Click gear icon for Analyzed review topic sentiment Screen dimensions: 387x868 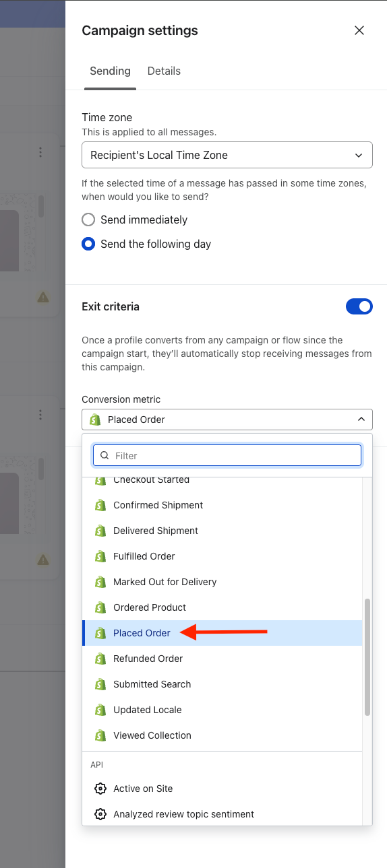coord(100,814)
